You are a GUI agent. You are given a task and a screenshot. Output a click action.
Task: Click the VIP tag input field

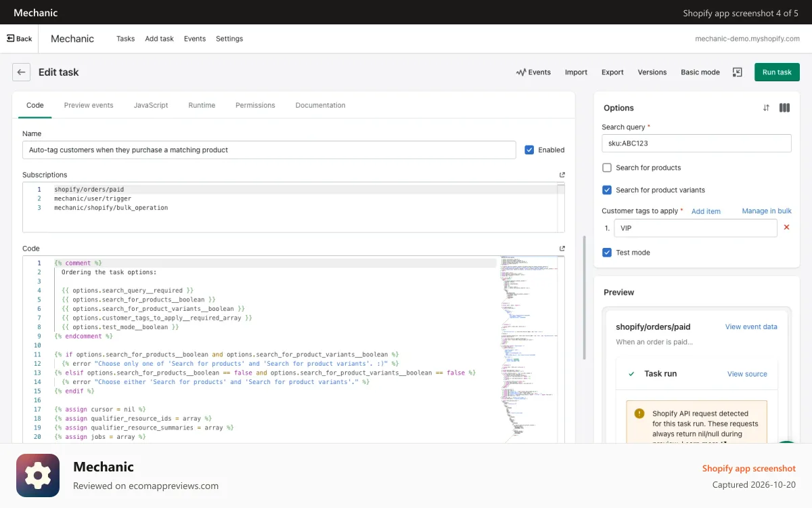tap(696, 228)
